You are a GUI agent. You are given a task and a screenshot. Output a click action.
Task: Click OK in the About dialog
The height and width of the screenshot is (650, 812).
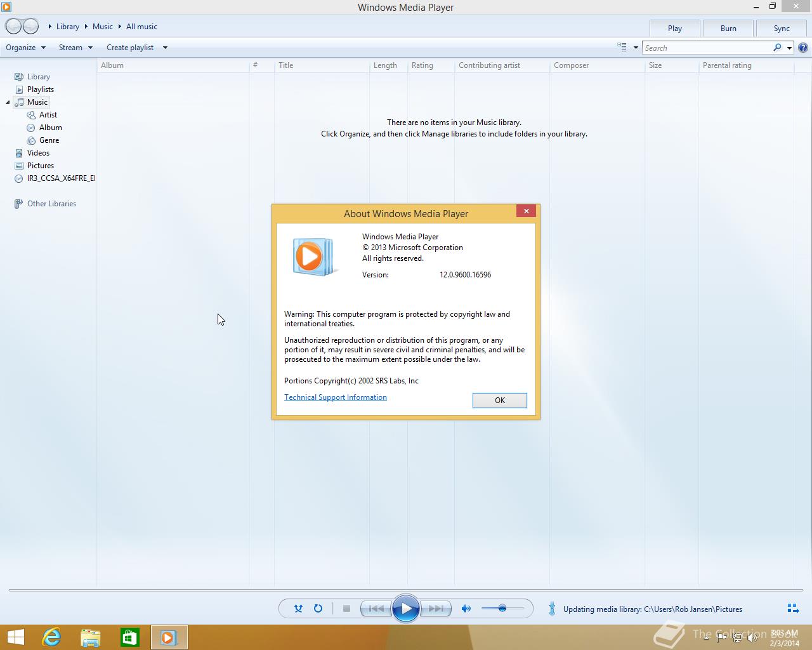coord(500,401)
